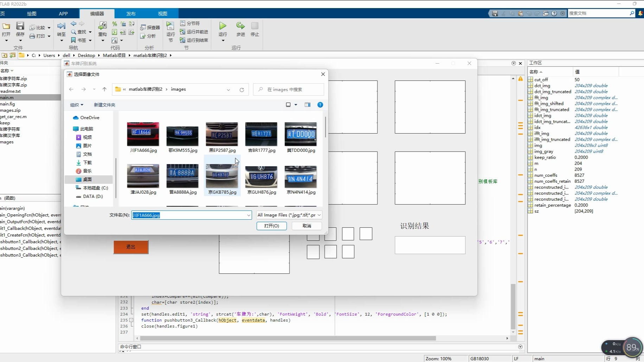
Task: Switch to the 编辑器 (Editor) ribbon tab
Action: (97, 14)
